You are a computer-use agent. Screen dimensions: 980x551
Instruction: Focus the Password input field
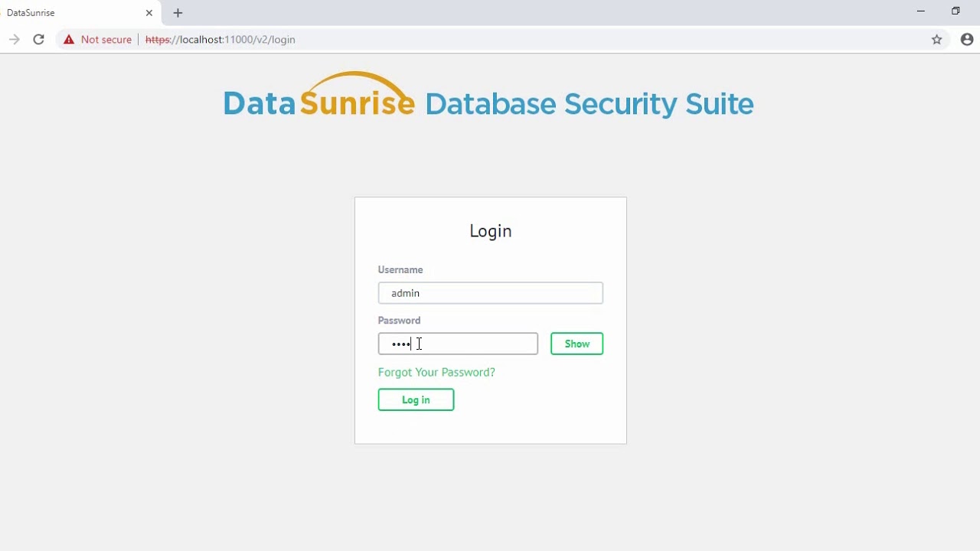pyautogui.click(x=458, y=344)
